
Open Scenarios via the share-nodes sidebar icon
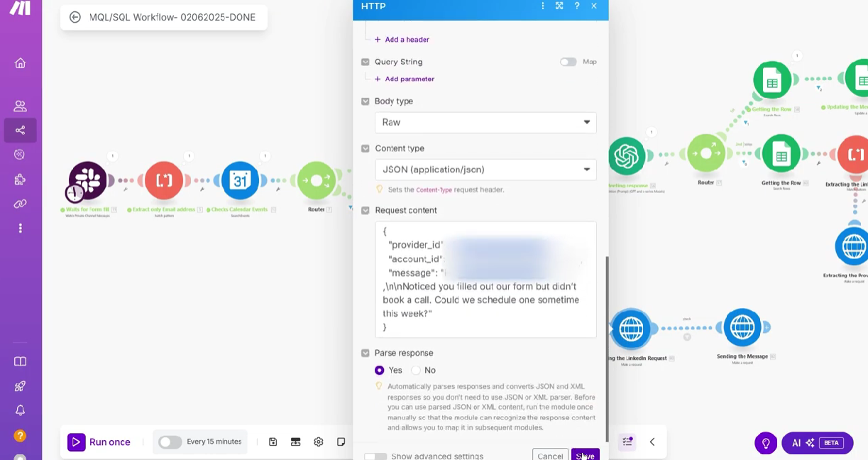click(20, 130)
